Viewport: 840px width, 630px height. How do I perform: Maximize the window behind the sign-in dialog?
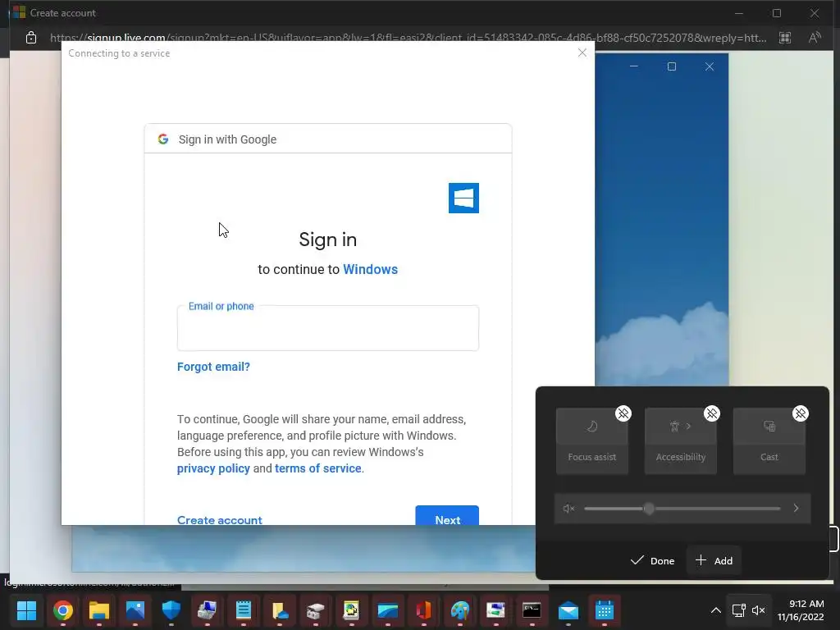[671, 66]
